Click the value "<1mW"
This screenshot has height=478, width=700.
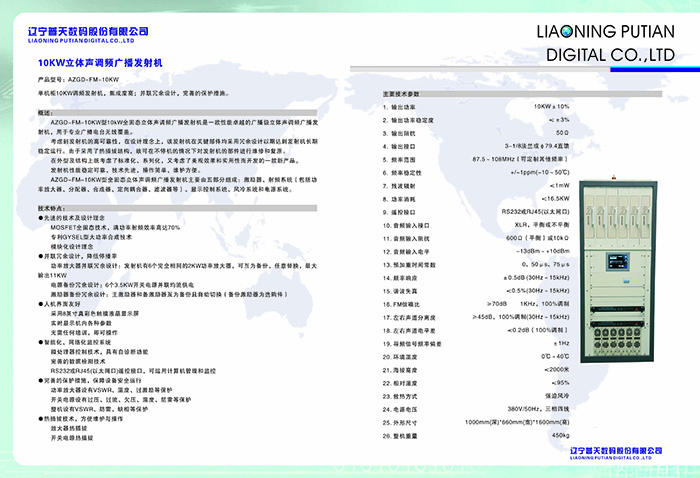tap(560, 185)
